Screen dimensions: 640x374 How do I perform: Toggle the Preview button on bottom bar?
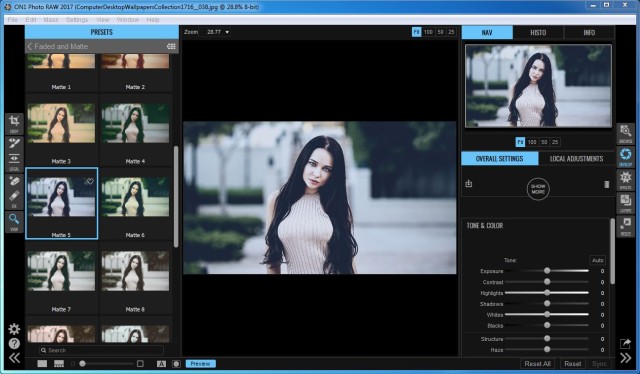pyautogui.click(x=200, y=363)
